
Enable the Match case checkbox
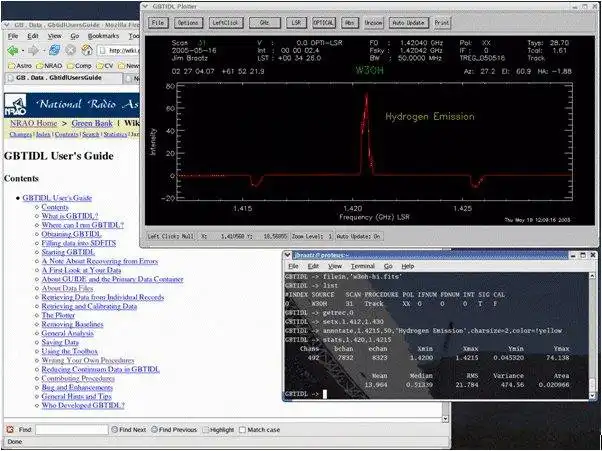pyautogui.click(x=242, y=430)
